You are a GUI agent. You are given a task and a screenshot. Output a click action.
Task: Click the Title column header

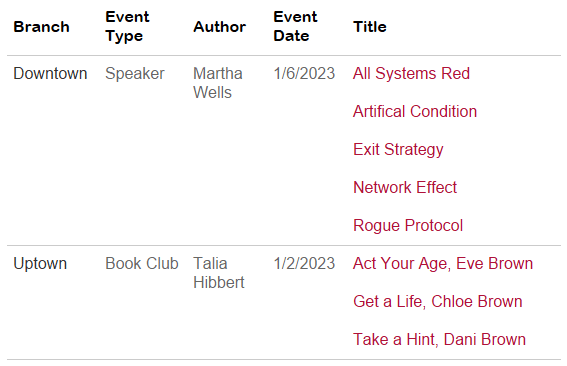tap(370, 27)
